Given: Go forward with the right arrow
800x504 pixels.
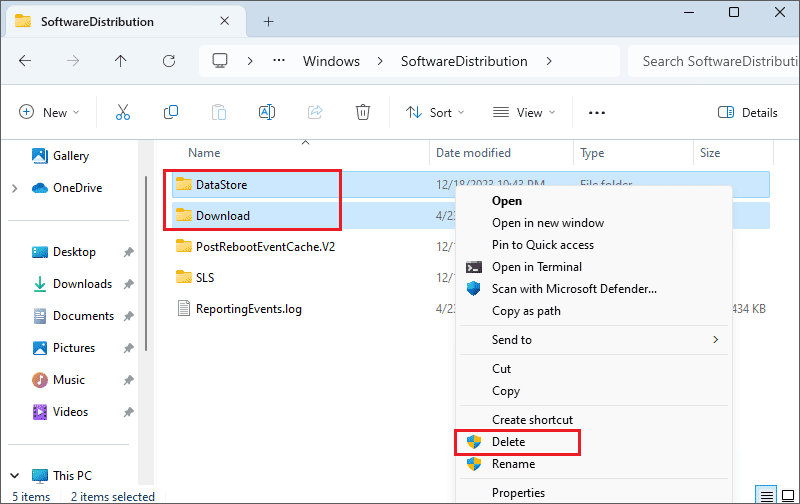Looking at the screenshot, I should click(73, 61).
